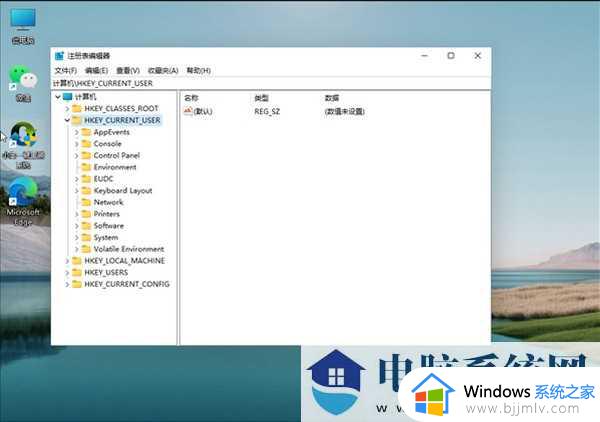Open the 查看(V) menu
600x422 pixels.
(128, 70)
